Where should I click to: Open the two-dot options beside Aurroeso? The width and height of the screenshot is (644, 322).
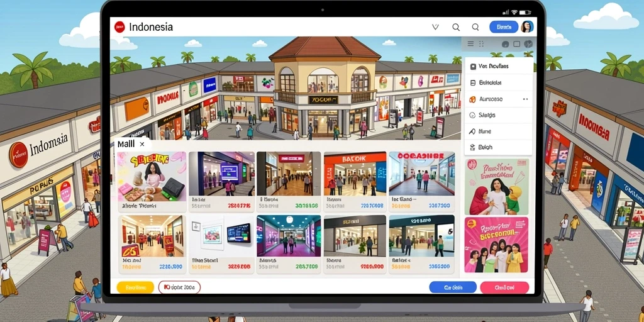pos(525,99)
